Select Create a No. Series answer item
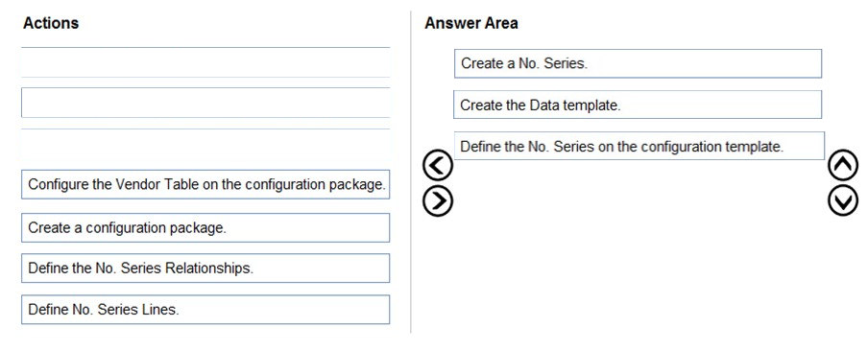 pos(638,63)
